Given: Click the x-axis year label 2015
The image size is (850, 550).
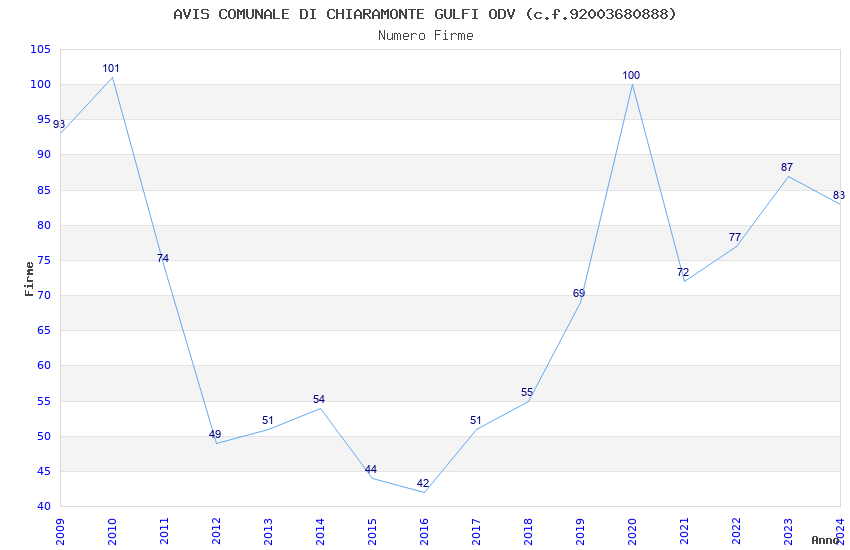Looking at the screenshot, I should (x=372, y=531).
